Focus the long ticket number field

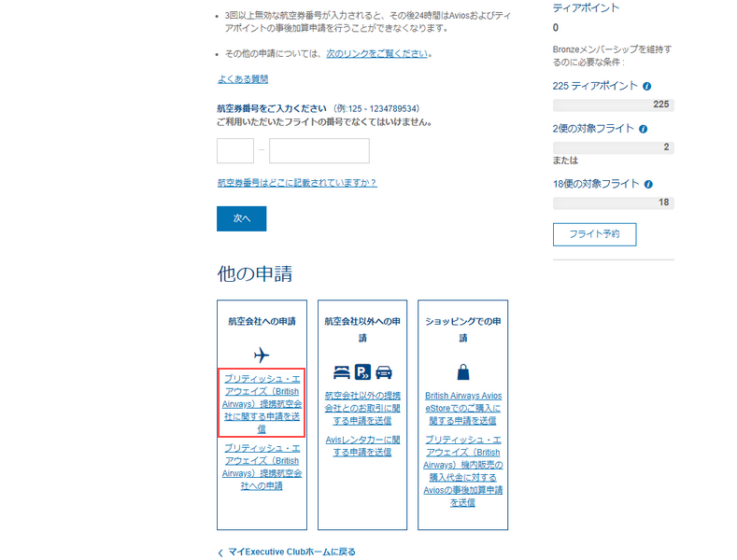tap(319, 150)
